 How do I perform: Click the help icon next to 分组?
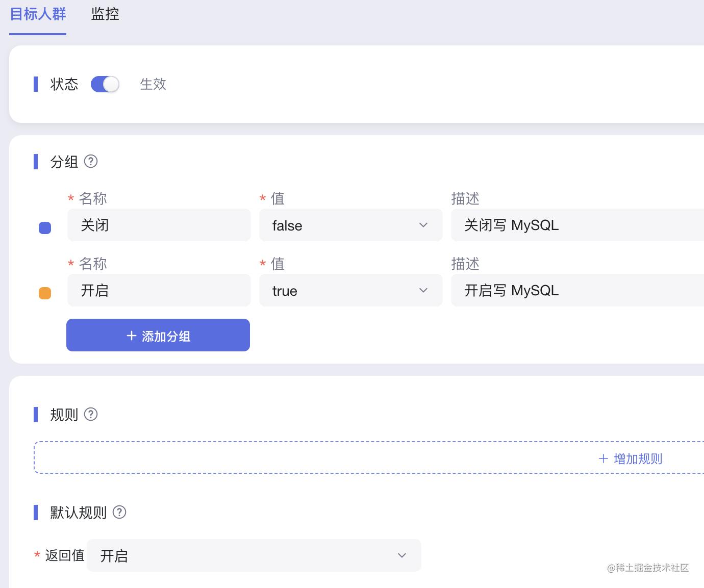tap(91, 162)
